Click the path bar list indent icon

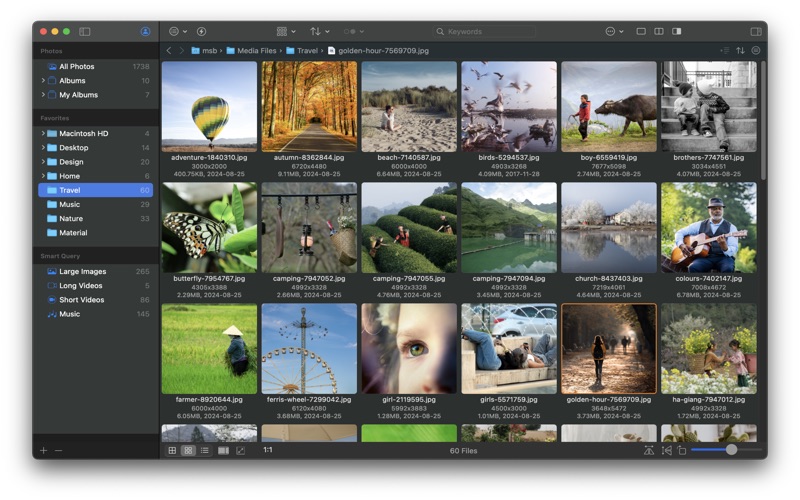tap(724, 51)
